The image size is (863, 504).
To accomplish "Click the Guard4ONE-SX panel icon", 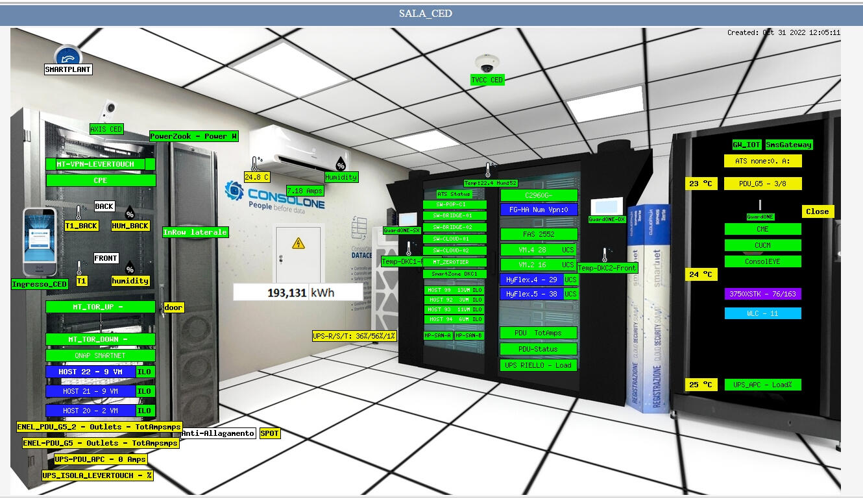I will pyautogui.click(x=409, y=219).
